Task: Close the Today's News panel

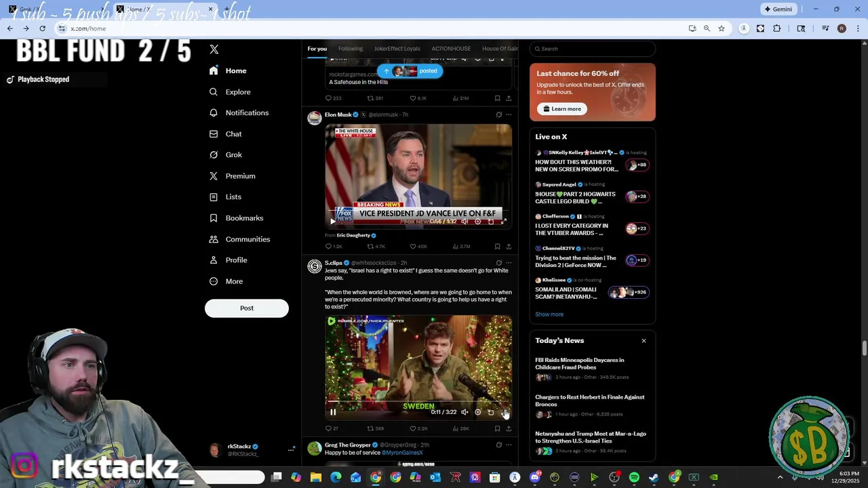Action: [644, 341]
